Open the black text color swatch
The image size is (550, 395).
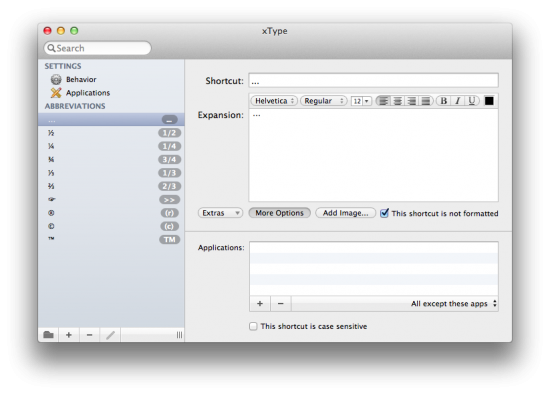(489, 101)
